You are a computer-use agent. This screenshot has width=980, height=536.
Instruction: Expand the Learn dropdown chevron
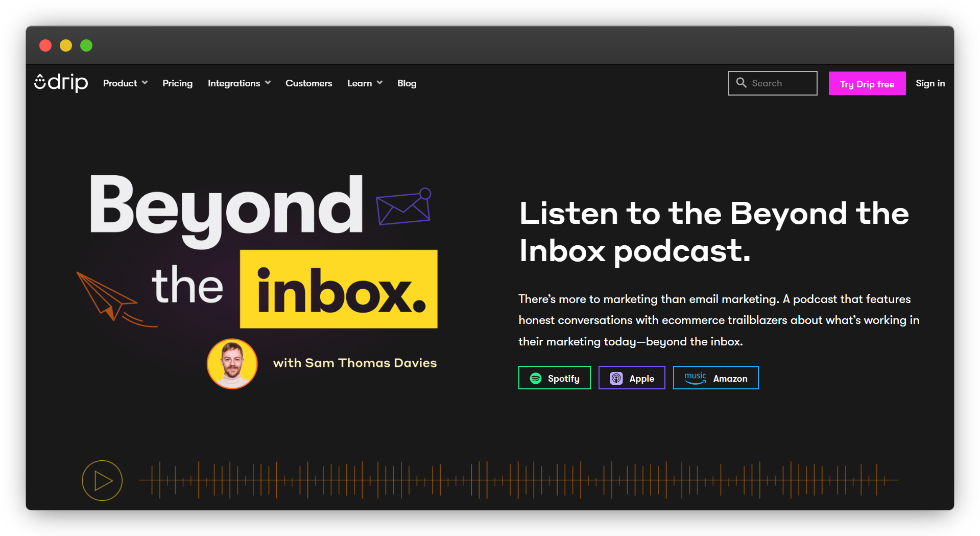pos(379,83)
